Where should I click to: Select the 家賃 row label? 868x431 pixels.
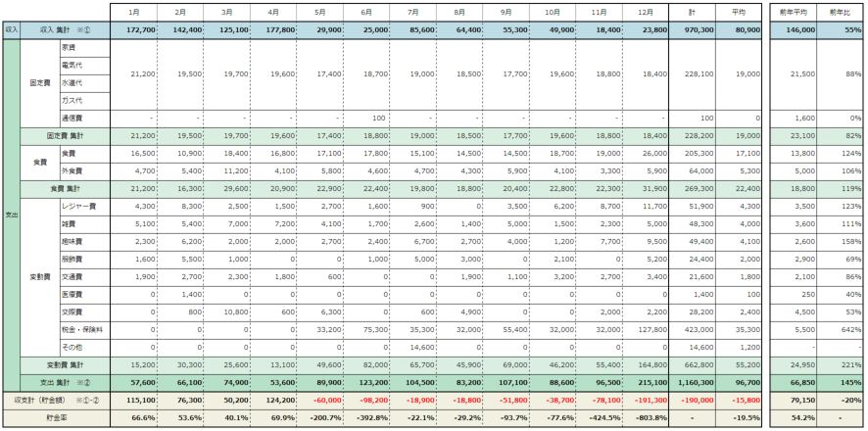(x=84, y=48)
